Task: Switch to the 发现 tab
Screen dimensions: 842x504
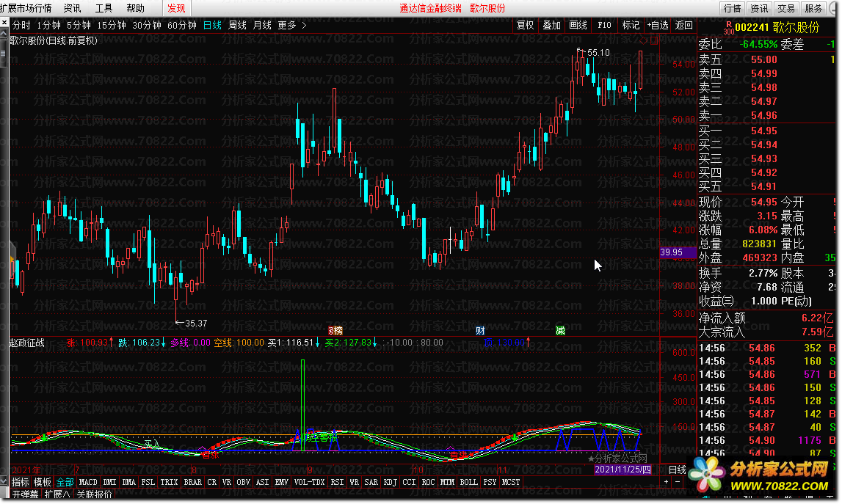Action: 176,8
